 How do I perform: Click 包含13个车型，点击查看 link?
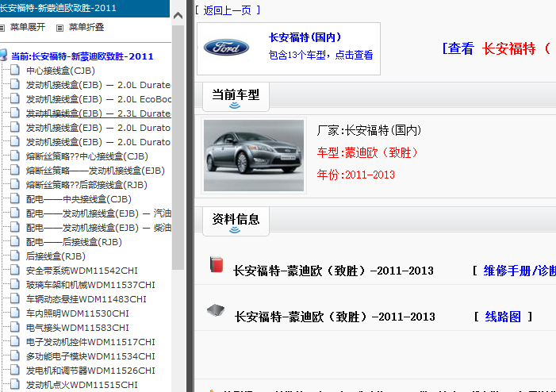tap(321, 55)
